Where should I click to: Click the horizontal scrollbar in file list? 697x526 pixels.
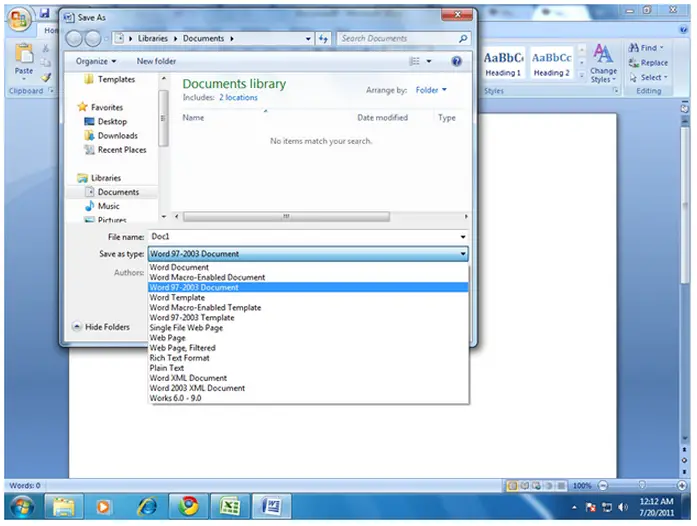[286, 217]
